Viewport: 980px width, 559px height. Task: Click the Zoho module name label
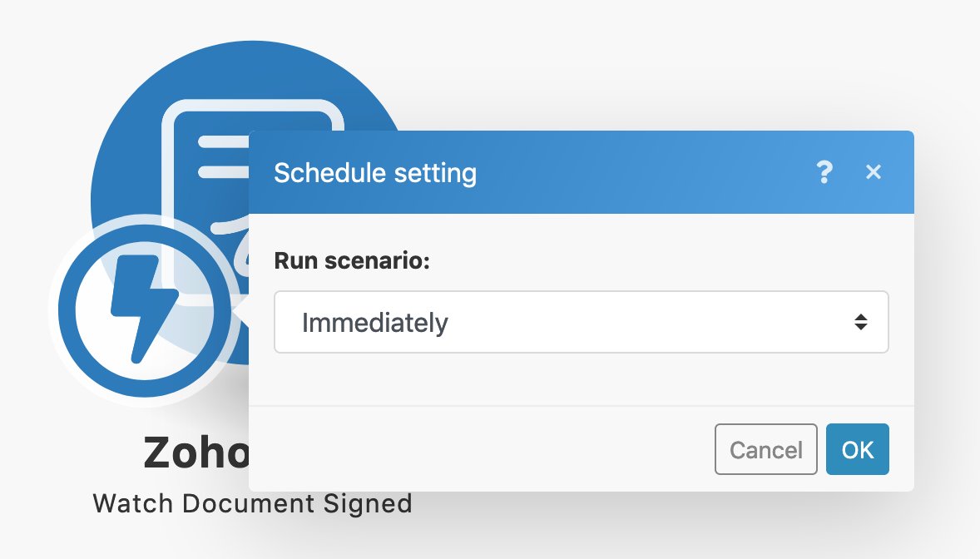[x=196, y=453]
